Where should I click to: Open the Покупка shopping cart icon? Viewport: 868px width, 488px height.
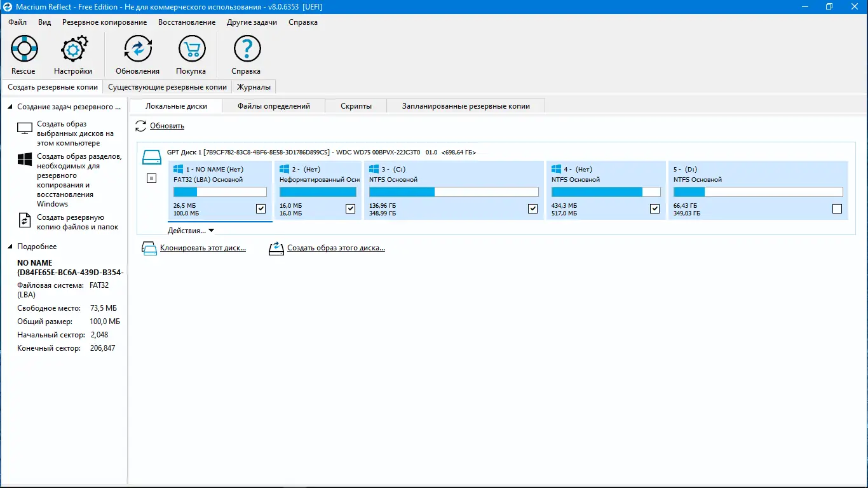tap(191, 49)
